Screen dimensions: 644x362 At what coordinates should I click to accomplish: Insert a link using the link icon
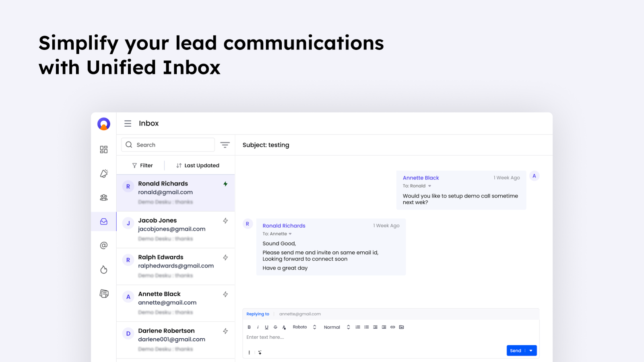(393, 327)
